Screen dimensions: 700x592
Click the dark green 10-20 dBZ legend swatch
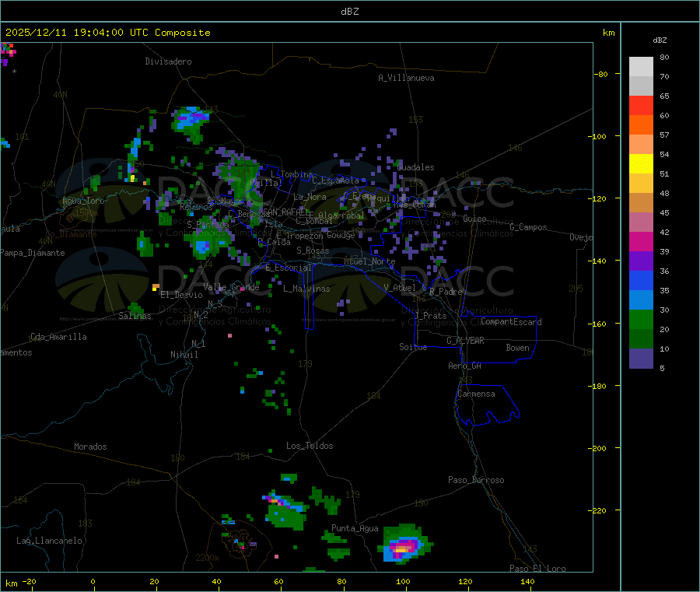click(641, 338)
